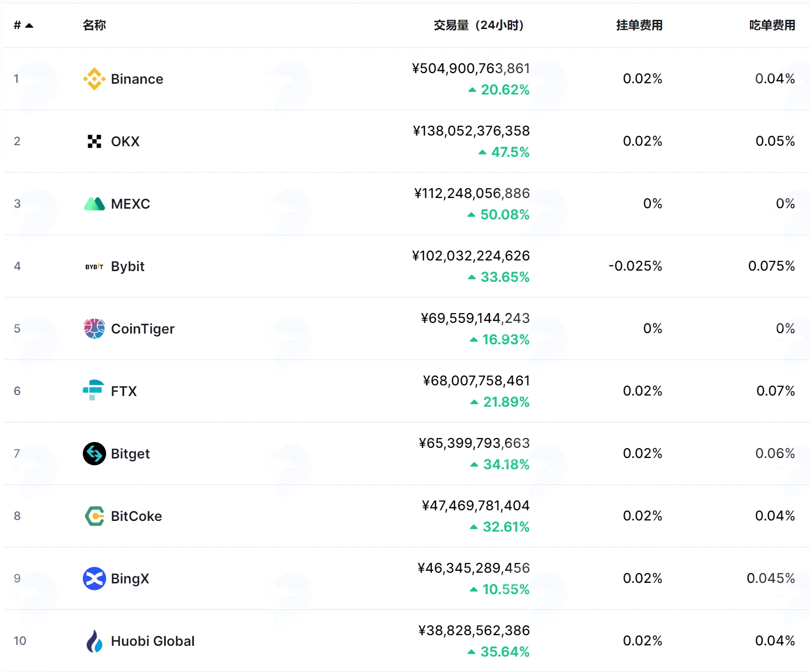Sort by 吃单费用 column header
810x672 pixels.
[772, 25]
